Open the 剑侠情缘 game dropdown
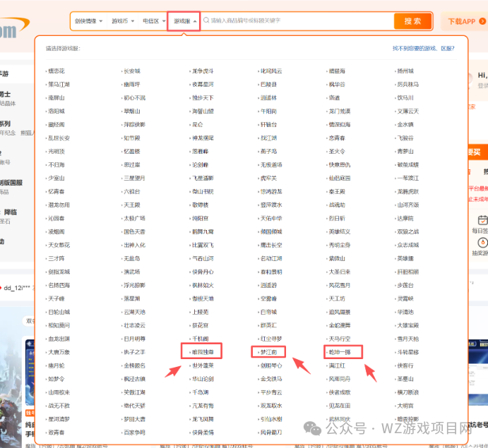488x448 pixels. point(88,21)
